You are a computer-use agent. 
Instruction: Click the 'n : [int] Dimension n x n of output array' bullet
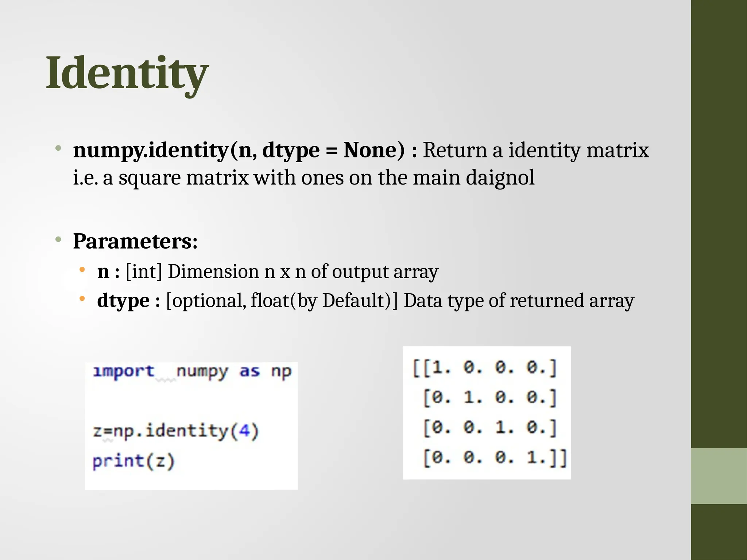coord(268,272)
